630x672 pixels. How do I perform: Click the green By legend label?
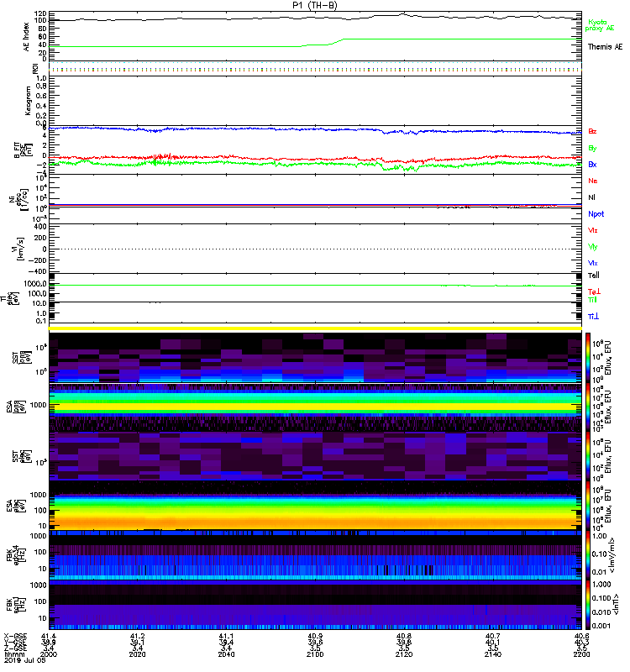click(x=592, y=148)
